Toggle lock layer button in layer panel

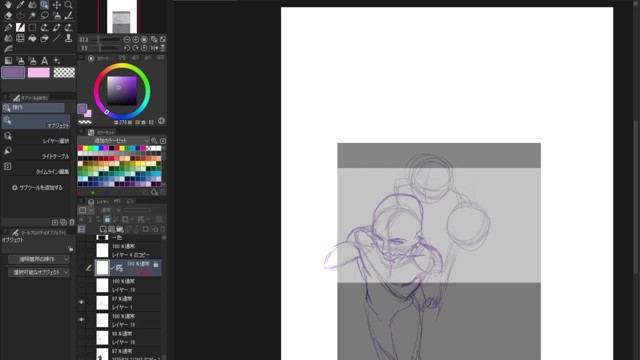click(x=107, y=220)
